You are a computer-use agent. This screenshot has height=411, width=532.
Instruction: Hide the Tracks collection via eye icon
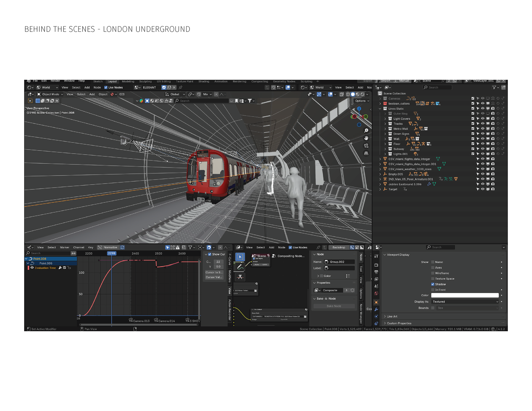click(x=483, y=124)
